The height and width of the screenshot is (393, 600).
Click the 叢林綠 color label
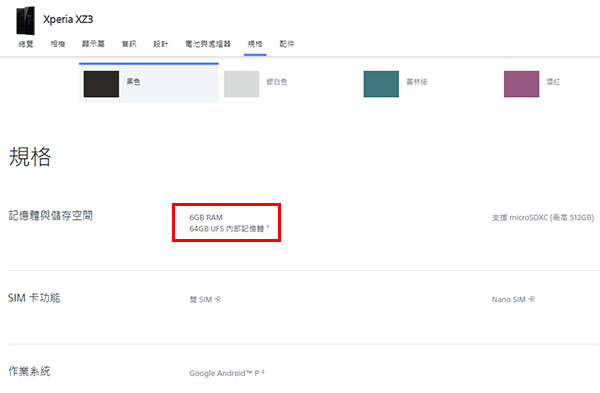(x=417, y=82)
